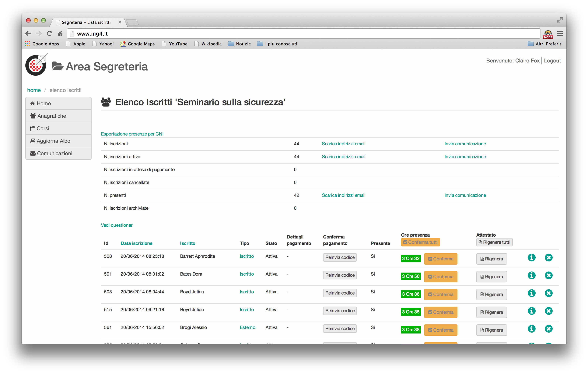This screenshot has height=374, width=588.
Task: Open Anagrafiche in sidebar menu
Action: [51, 116]
